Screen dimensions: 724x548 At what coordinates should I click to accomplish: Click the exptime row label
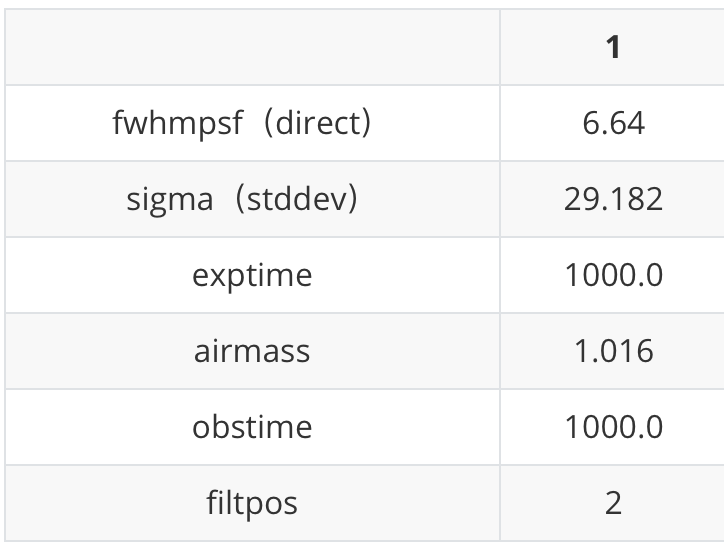[252, 275]
